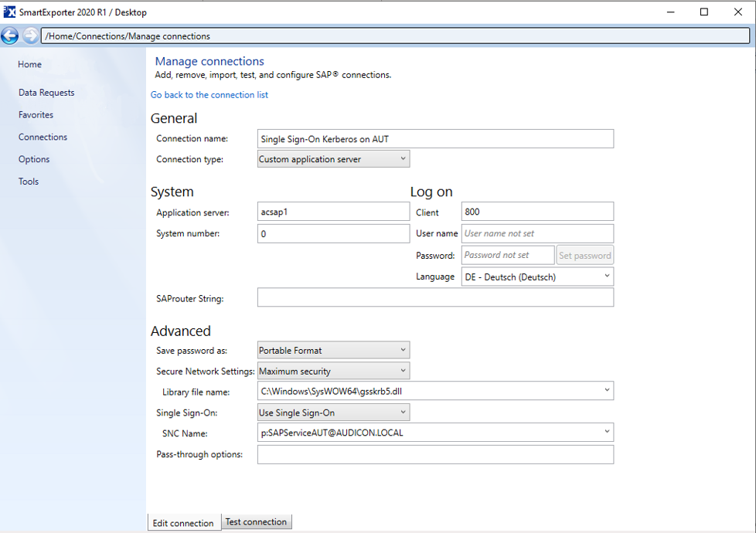Open Secure Network Settings dropdown

(334, 371)
